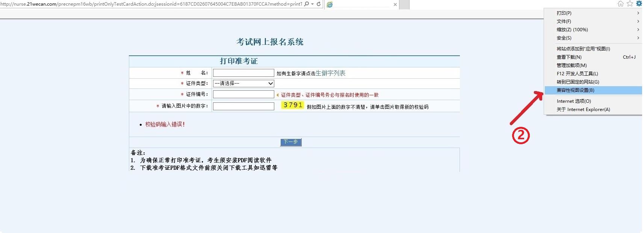The width and height of the screenshot is (644, 233).
Task: Click the gear tools icon
Action: (x=639, y=4)
